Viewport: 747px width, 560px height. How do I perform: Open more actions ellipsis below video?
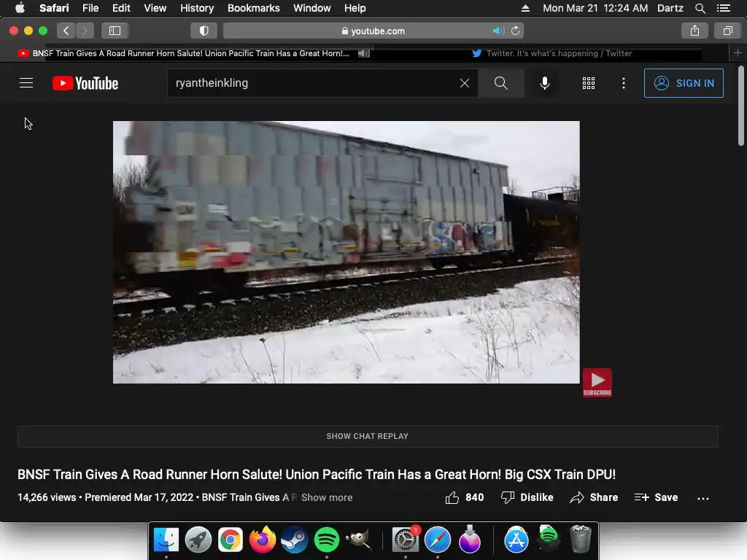[703, 498]
